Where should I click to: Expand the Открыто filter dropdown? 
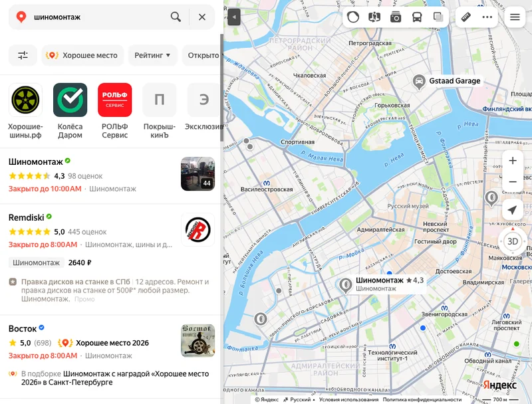coord(203,55)
